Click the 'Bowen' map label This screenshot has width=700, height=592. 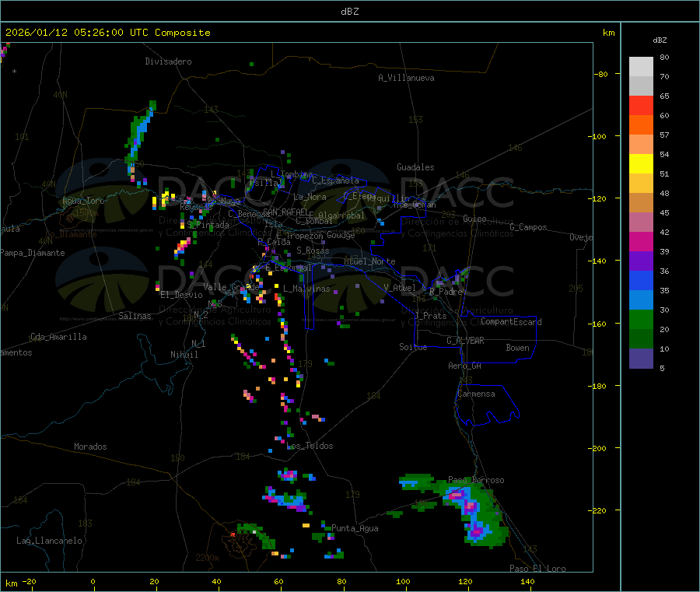pos(518,348)
